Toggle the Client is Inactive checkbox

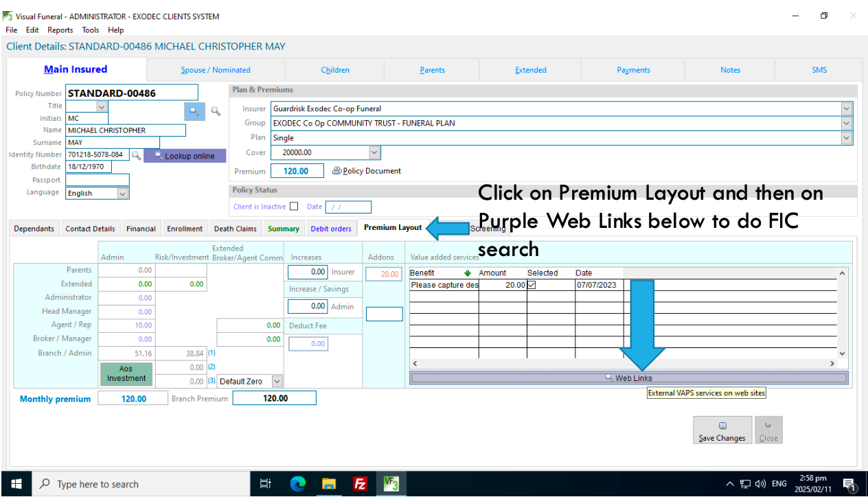(x=294, y=207)
